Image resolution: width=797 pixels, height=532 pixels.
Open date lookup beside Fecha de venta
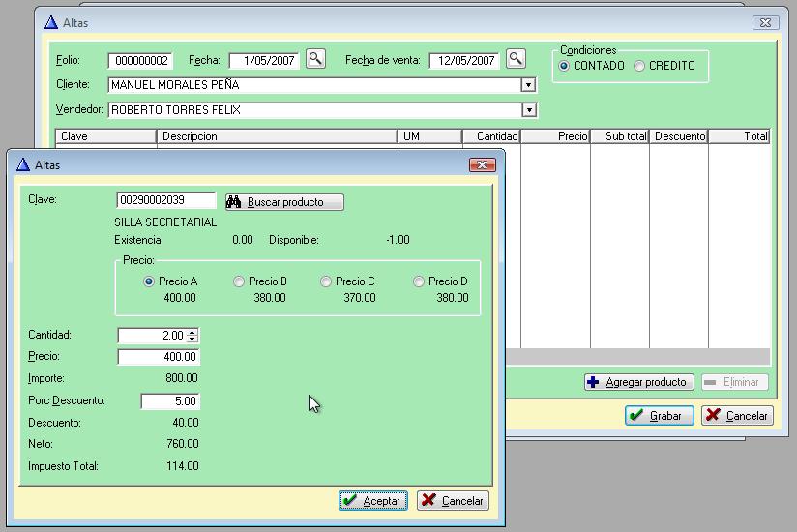[516, 59]
